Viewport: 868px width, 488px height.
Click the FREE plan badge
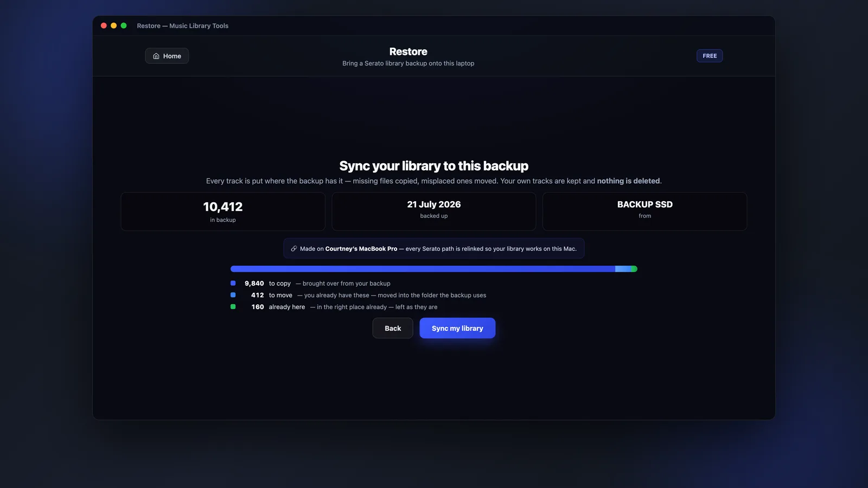pyautogui.click(x=710, y=56)
